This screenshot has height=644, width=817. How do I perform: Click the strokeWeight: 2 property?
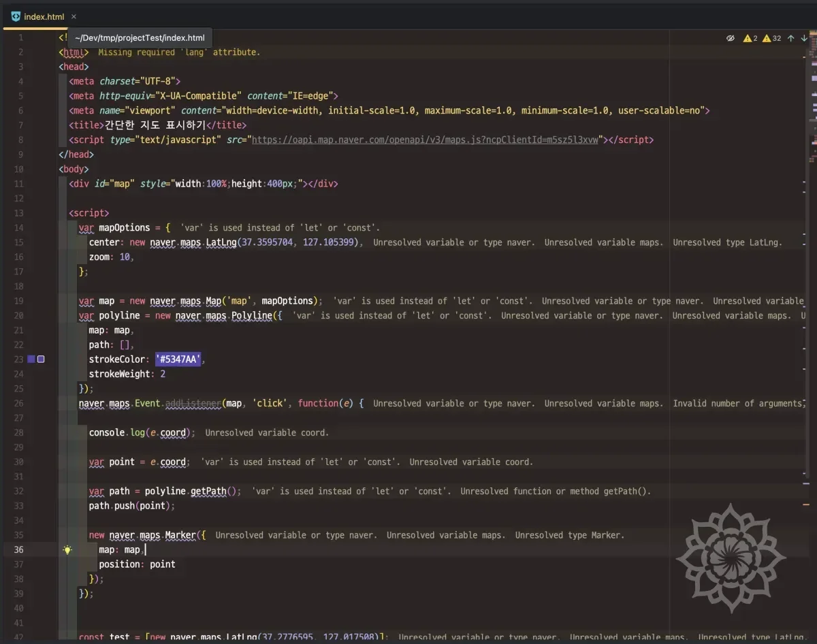(x=127, y=374)
